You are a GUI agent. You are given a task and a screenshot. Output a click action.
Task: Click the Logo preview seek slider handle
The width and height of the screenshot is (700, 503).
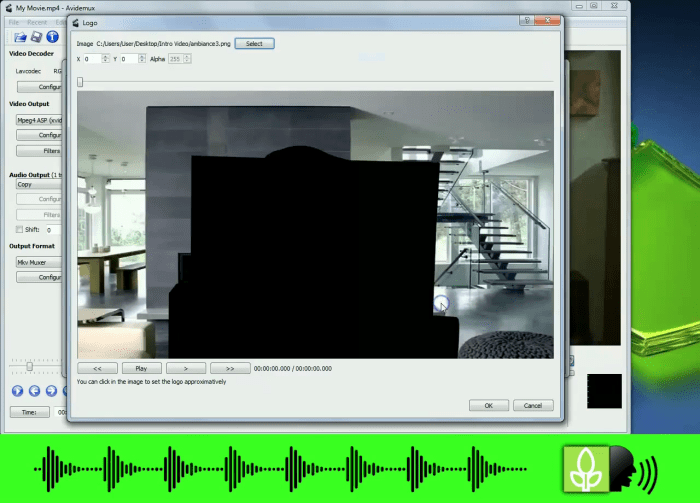(80, 82)
